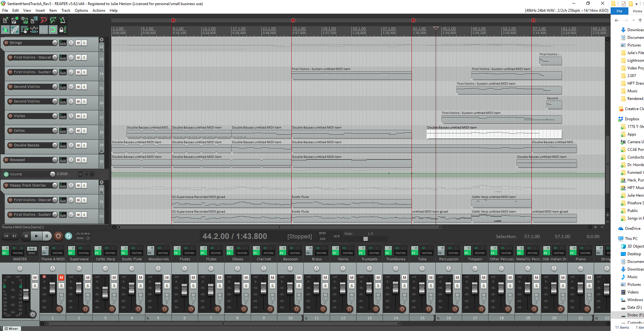The height and width of the screenshot is (331, 644).
Task: Open the File menu
Action: (5, 11)
